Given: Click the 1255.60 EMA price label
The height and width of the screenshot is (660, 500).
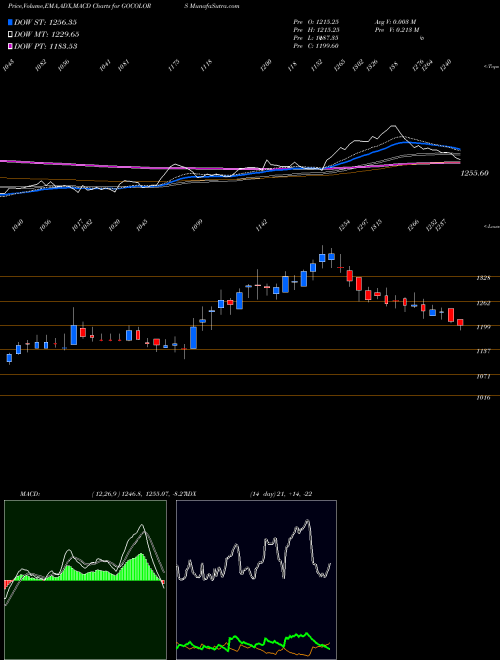Looking at the screenshot, I should [474, 173].
